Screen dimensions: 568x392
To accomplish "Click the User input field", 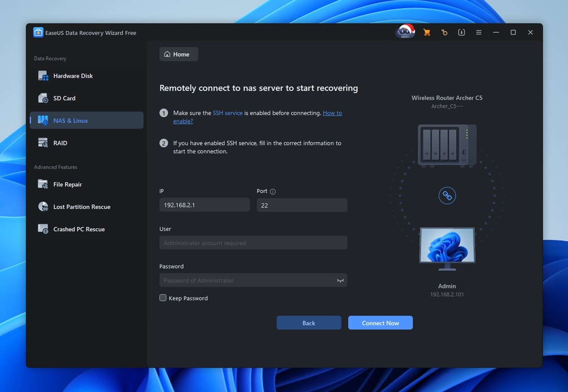I will (253, 243).
